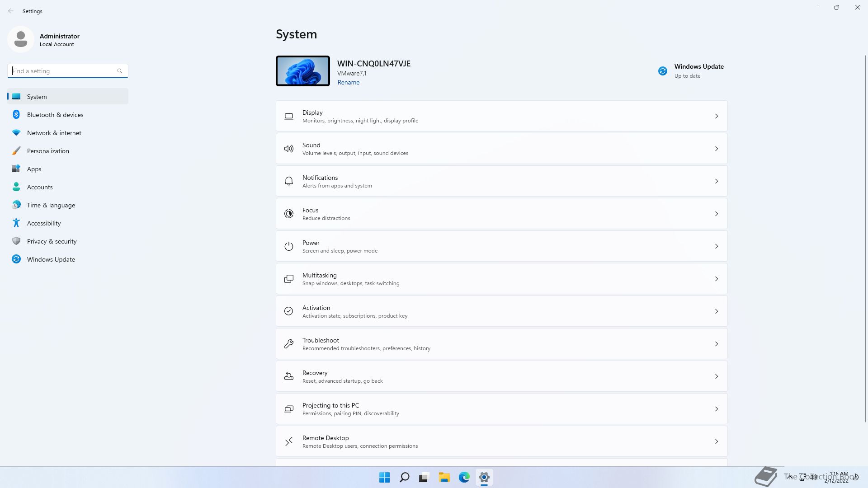Open Time & language settings
This screenshot has width=868, height=488.
(68, 205)
